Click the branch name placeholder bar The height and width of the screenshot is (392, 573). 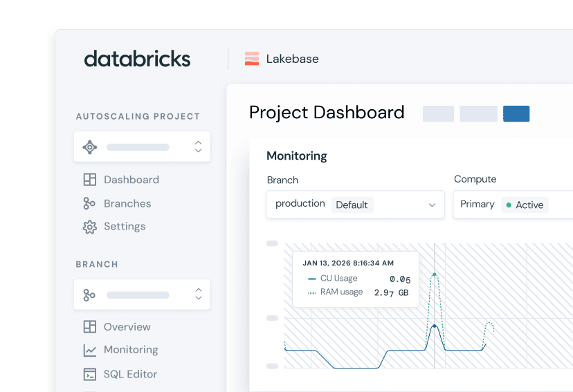138,295
